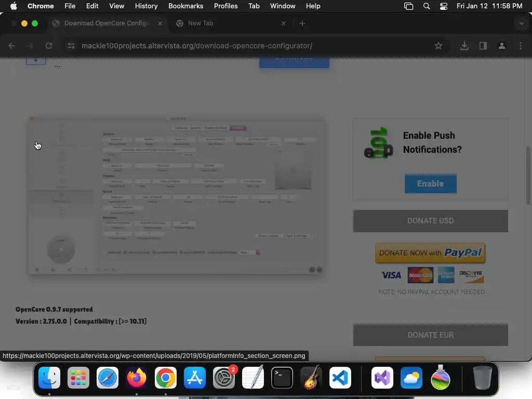Open Spotlight search in menu bar
532x399 pixels.
(x=427, y=6)
